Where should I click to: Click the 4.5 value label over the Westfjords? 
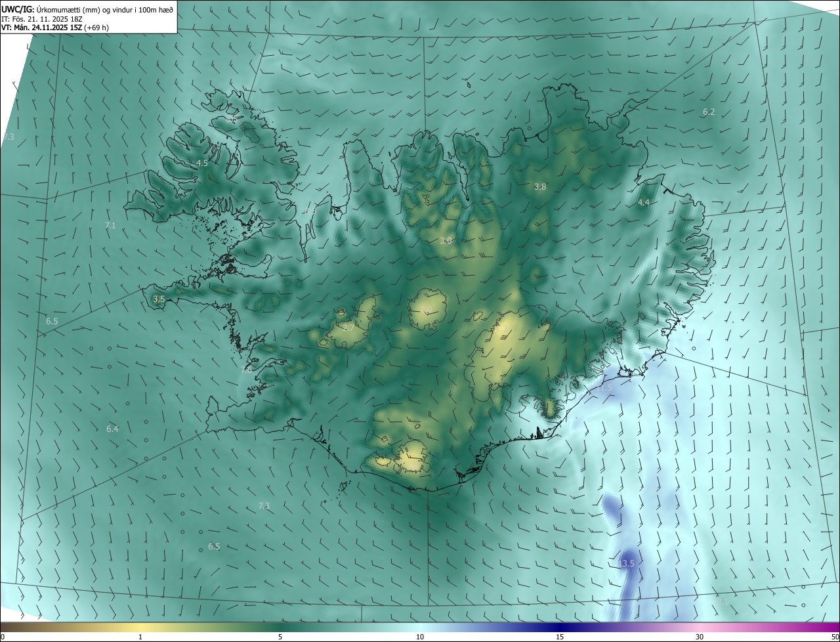tap(202, 163)
